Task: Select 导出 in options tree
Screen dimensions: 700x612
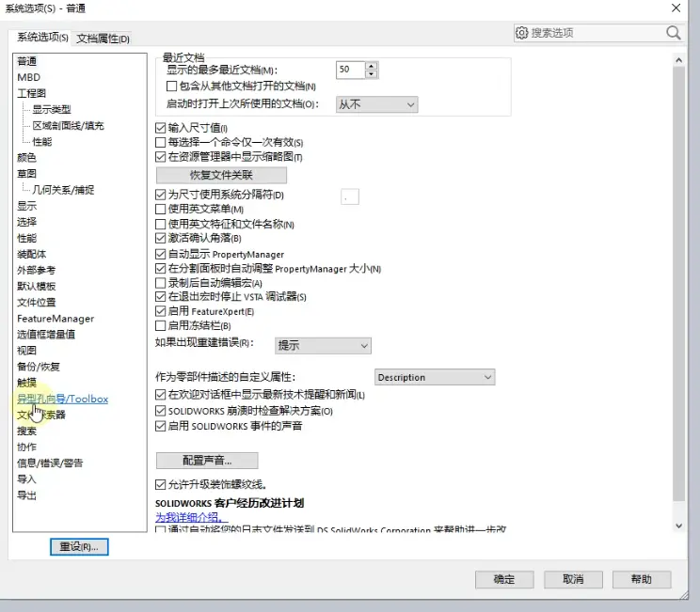Action: tap(26, 495)
